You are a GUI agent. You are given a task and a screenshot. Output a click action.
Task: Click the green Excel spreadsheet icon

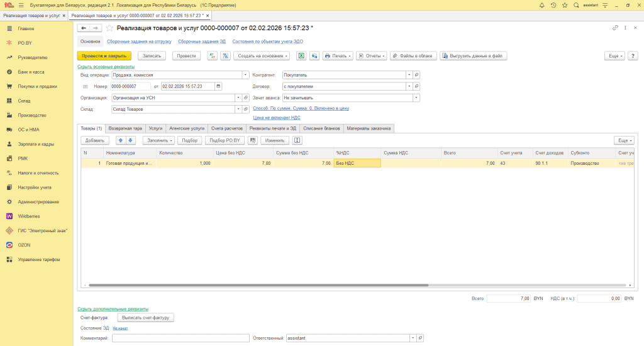pyautogui.click(x=301, y=55)
